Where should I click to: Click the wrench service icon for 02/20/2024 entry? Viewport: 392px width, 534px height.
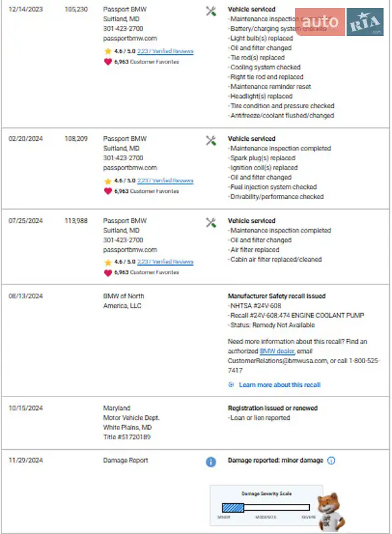[211, 141]
